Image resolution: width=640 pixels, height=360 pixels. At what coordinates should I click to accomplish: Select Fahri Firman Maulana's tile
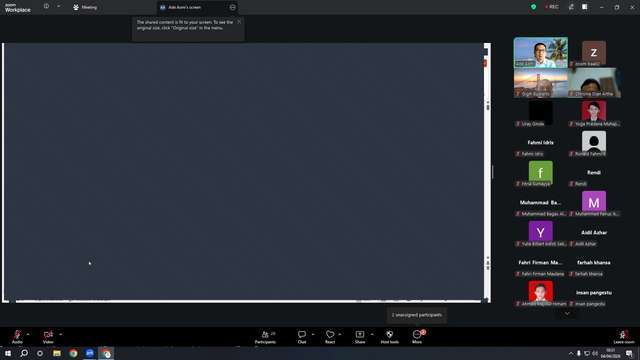540,263
